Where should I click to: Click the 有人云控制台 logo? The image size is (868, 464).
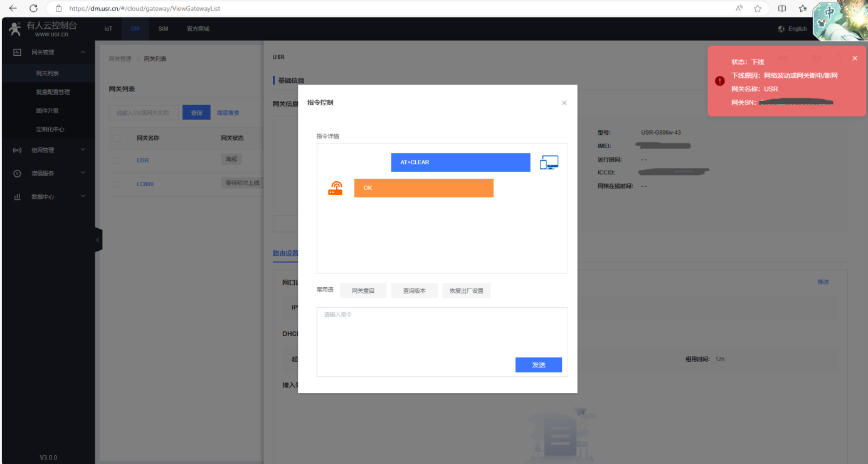click(x=44, y=29)
